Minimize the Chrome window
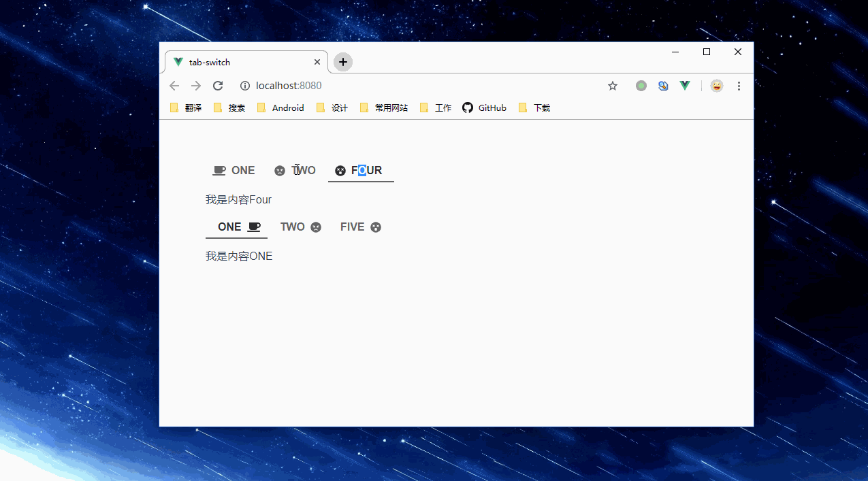The height and width of the screenshot is (481, 868). [x=675, y=52]
